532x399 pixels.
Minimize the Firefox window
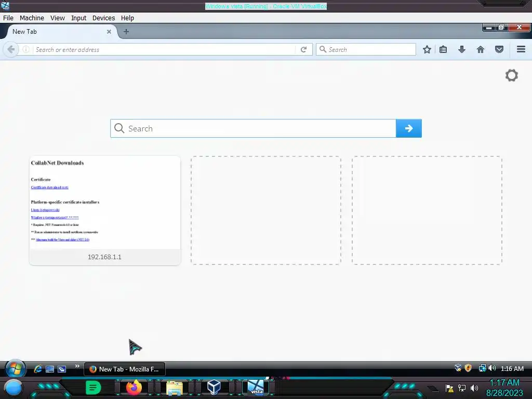coord(489,28)
